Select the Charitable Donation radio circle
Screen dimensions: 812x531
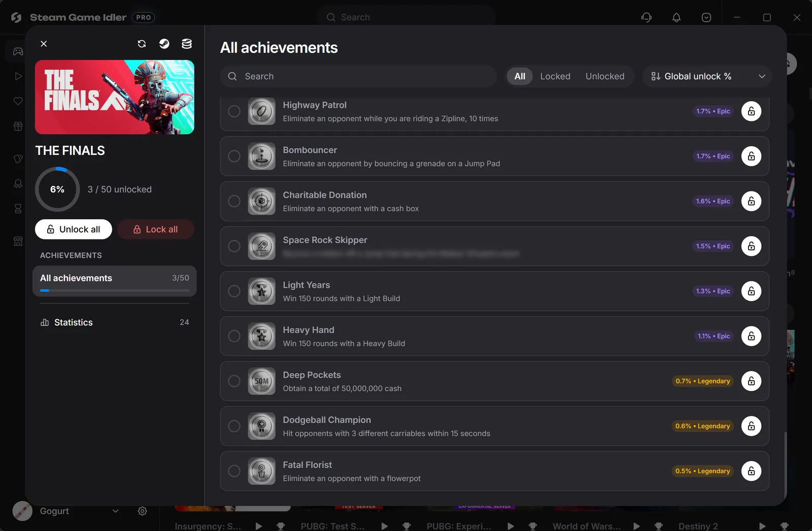234,201
